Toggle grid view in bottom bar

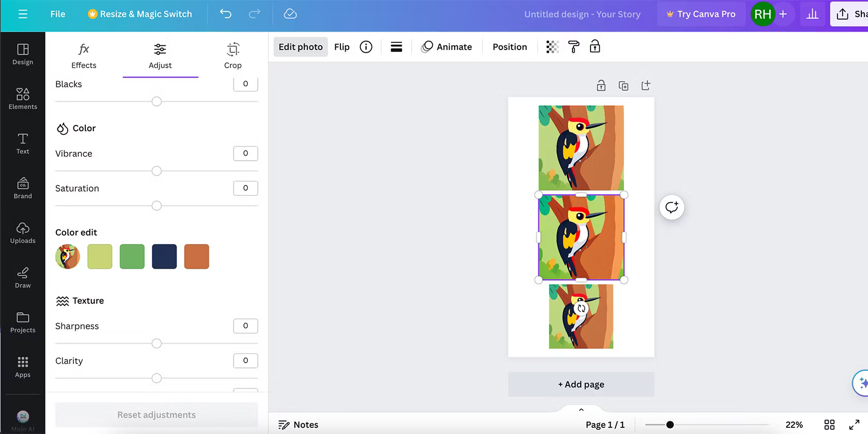click(x=829, y=425)
